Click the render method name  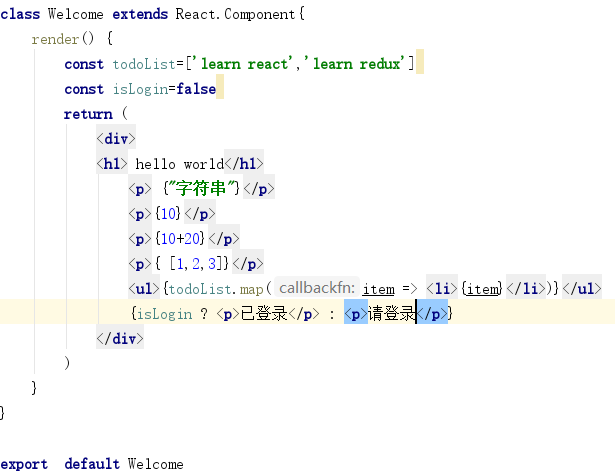point(55,39)
